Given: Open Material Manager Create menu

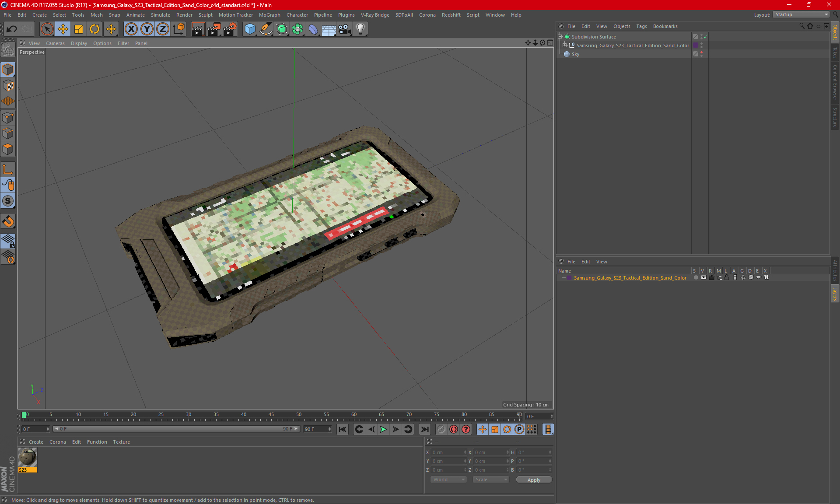Looking at the screenshot, I should (x=36, y=442).
